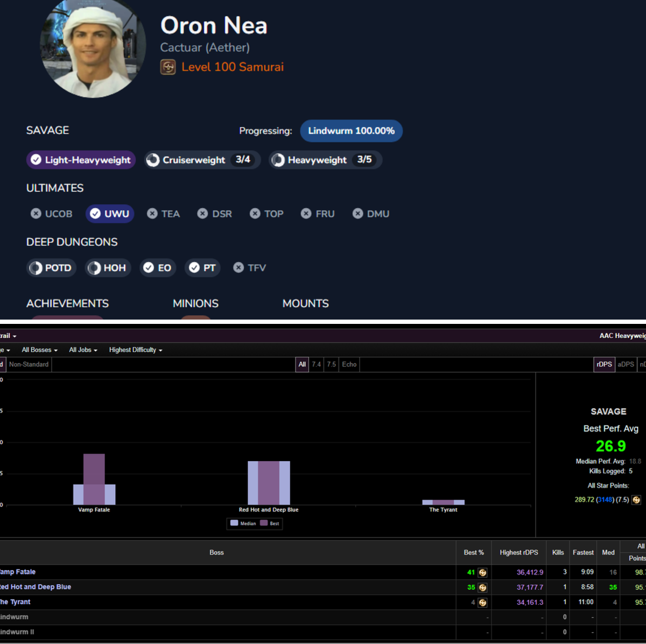The width and height of the screenshot is (646, 644).
Task: Click the Samurai job icon beside Level 100
Action: (168, 67)
